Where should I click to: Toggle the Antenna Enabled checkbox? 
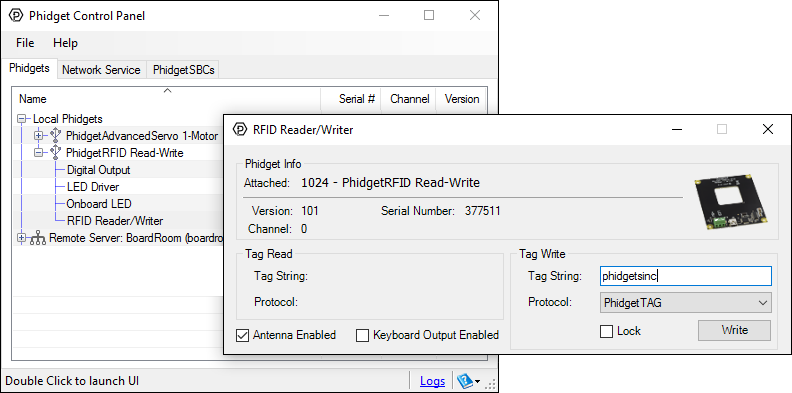pyautogui.click(x=242, y=335)
